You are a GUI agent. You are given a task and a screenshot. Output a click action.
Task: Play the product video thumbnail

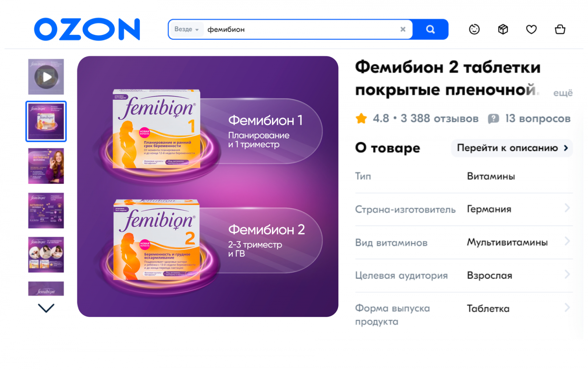coord(46,77)
